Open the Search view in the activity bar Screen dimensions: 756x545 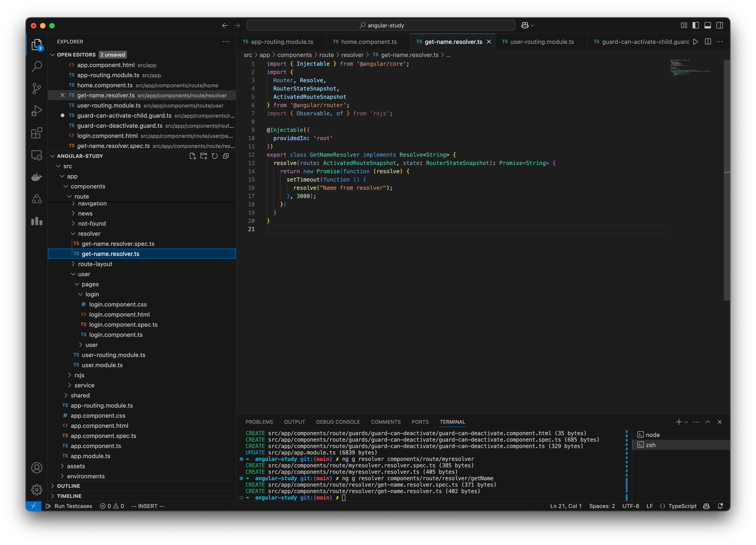(x=37, y=66)
